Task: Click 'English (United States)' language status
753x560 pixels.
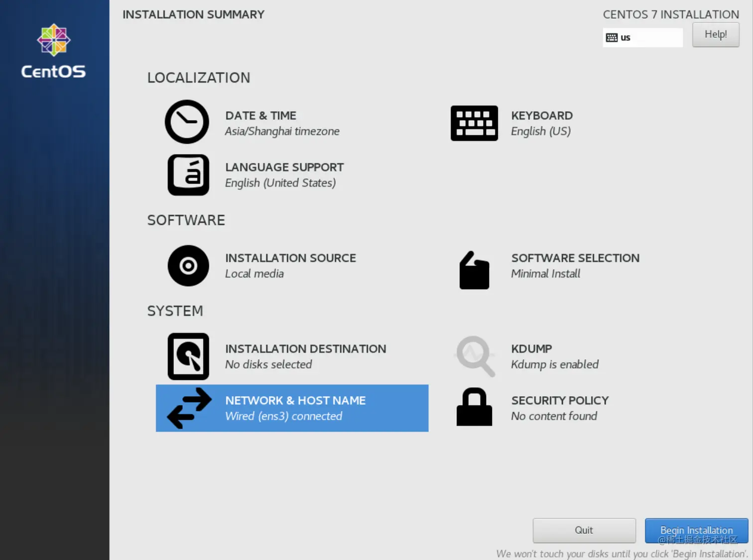Action: point(280,183)
